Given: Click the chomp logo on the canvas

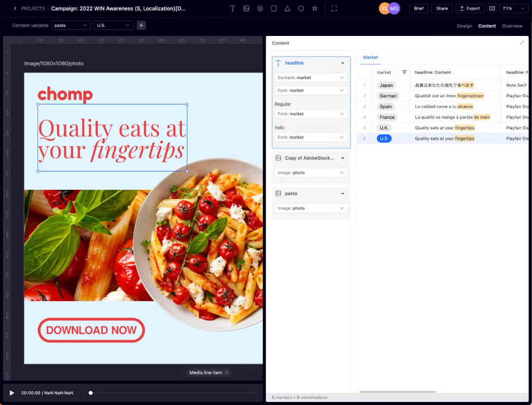Looking at the screenshot, I should [65, 94].
